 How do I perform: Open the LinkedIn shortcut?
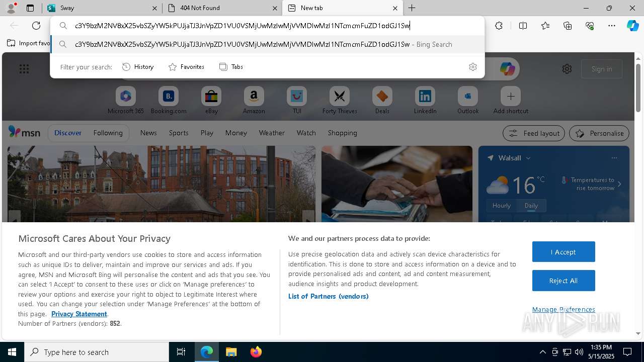[x=425, y=101]
